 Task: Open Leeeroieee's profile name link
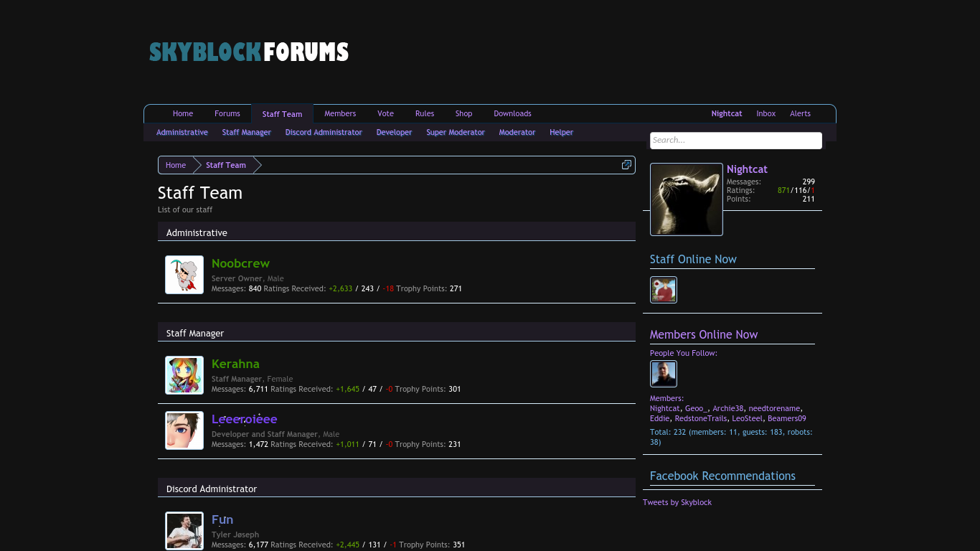[x=245, y=419]
